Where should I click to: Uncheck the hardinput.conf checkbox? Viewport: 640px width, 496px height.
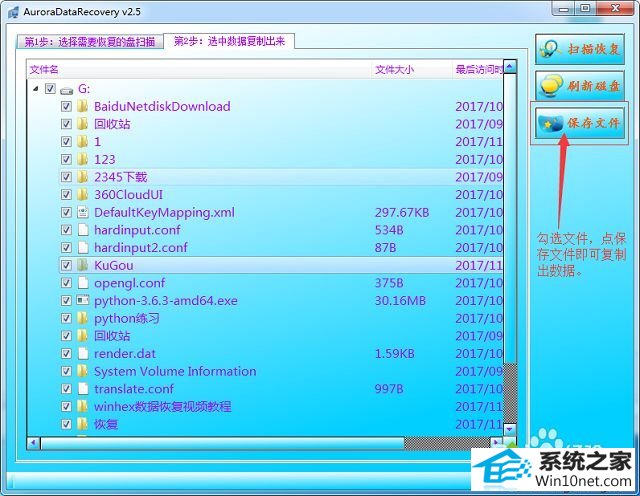[x=66, y=230]
